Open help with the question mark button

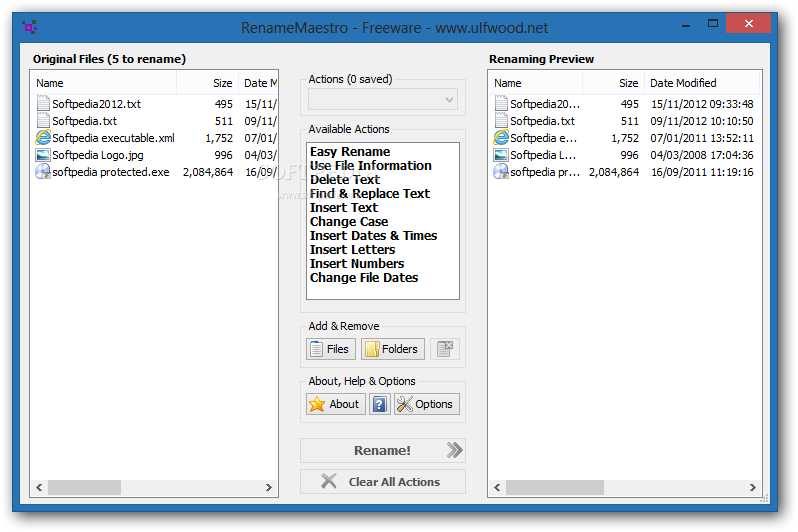point(380,404)
